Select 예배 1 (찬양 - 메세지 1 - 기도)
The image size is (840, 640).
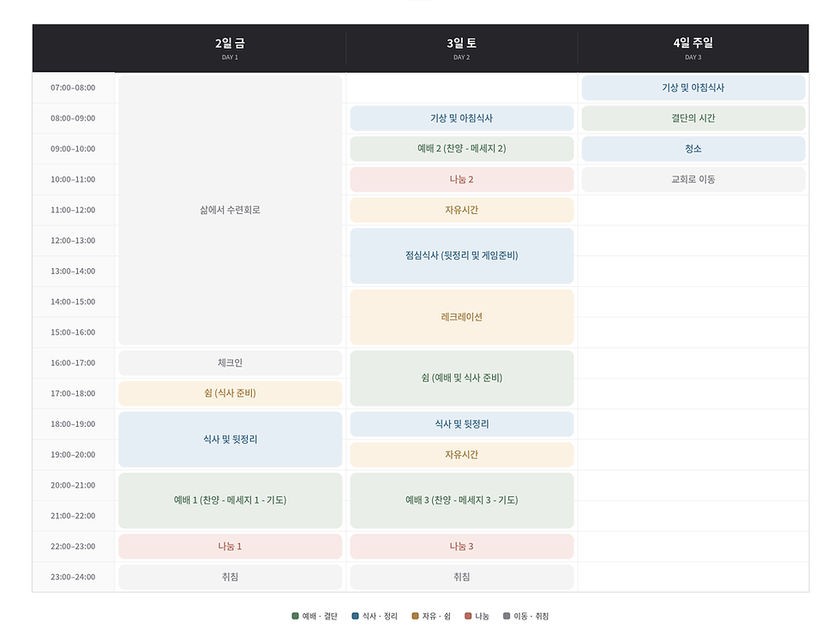(231, 500)
